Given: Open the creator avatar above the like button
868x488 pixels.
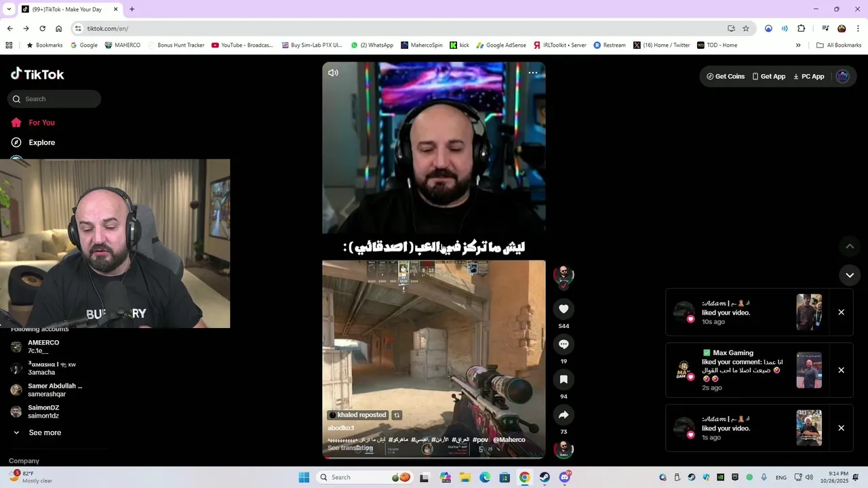Looking at the screenshot, I should tap(564, 274).
